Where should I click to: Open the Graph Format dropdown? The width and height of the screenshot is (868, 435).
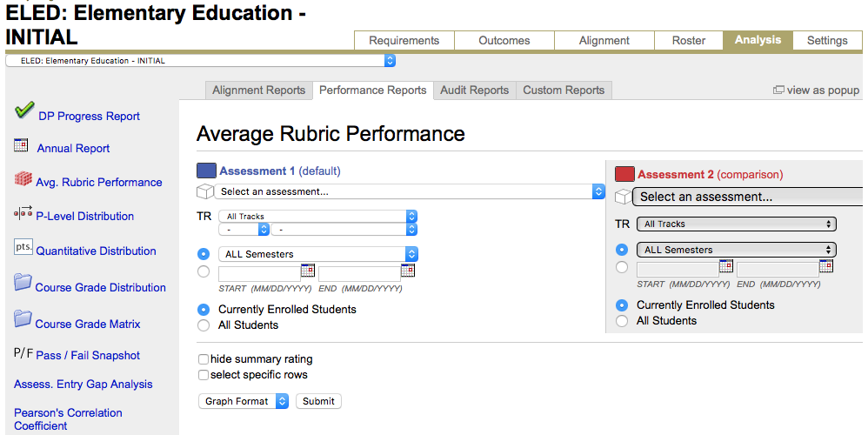pos(244,401)
